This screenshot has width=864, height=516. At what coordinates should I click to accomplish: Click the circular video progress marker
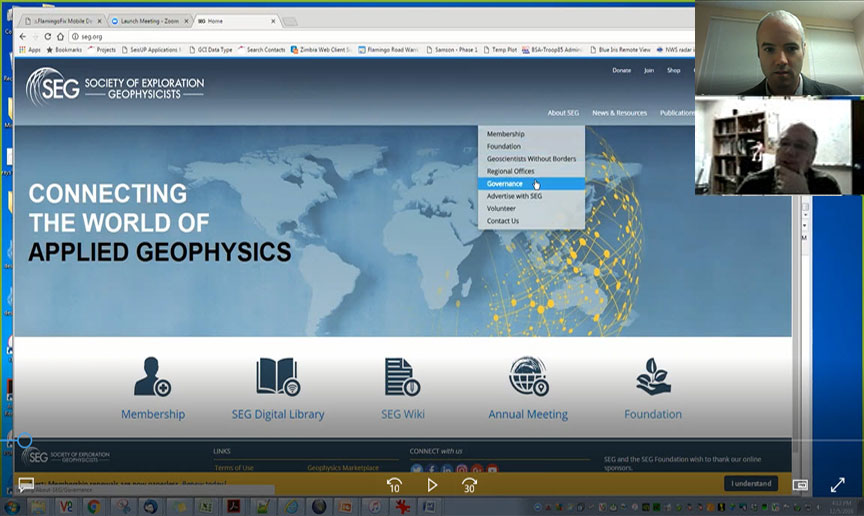(x=24, y=440)
